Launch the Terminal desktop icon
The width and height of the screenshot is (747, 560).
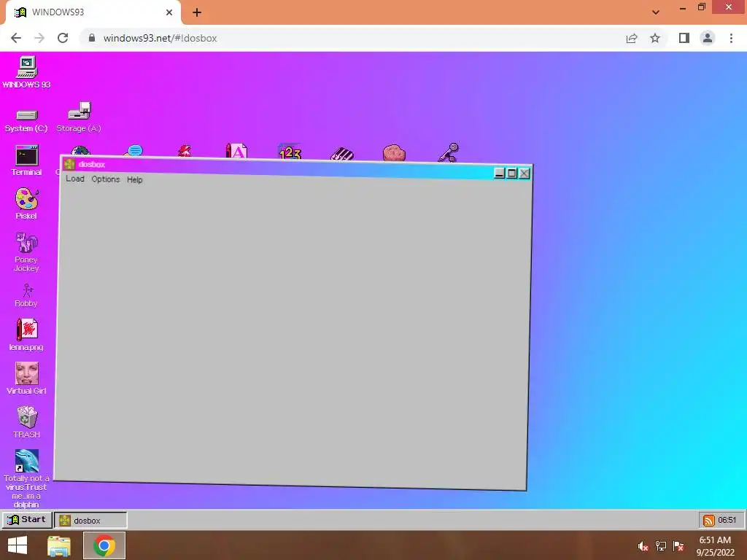click(x=27, y=160)
